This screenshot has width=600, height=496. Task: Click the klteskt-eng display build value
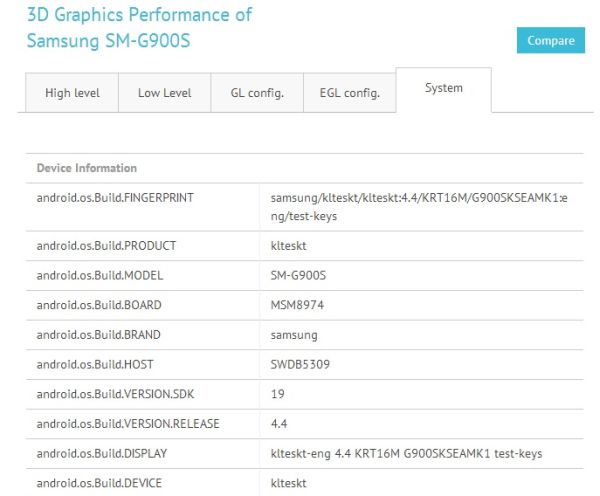tap(406, 454)
